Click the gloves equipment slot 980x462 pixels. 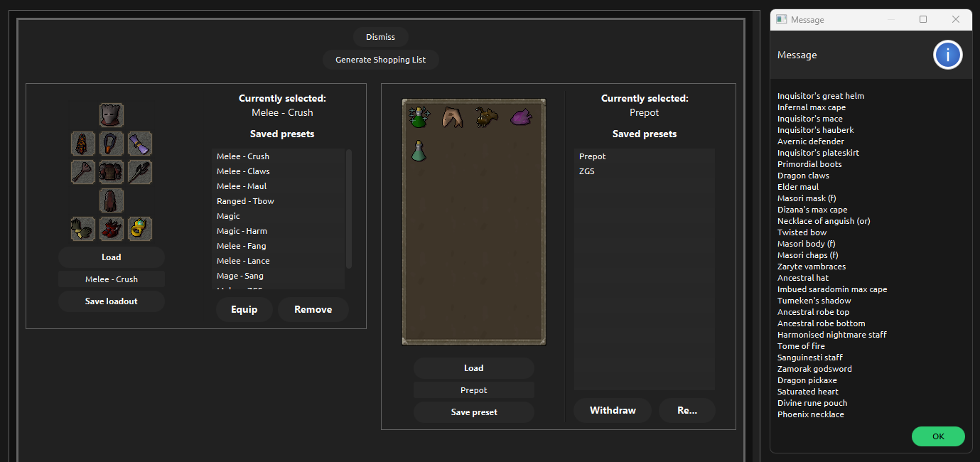click(x=83, y=228)
